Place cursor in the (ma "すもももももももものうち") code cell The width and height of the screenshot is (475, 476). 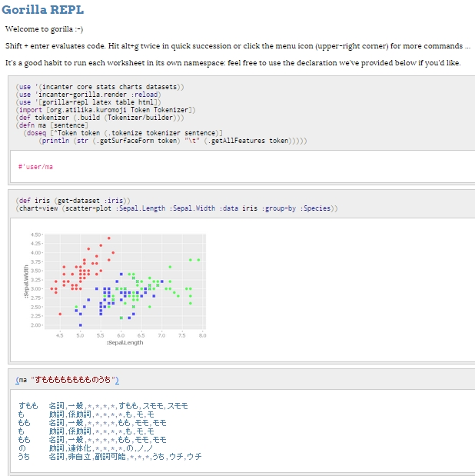tap(68, 380)
